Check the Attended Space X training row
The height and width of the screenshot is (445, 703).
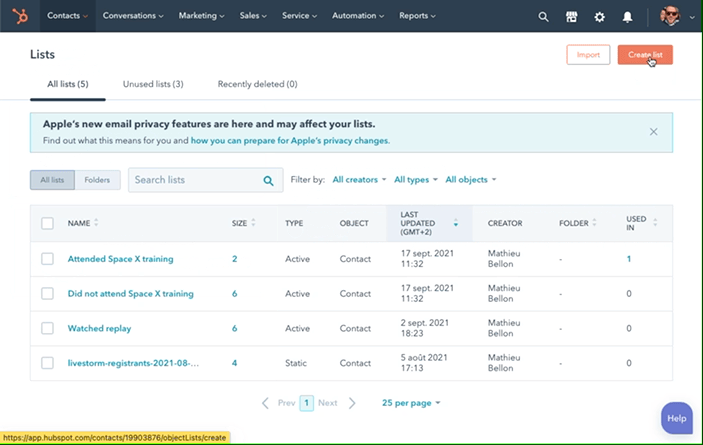[48, 259]
